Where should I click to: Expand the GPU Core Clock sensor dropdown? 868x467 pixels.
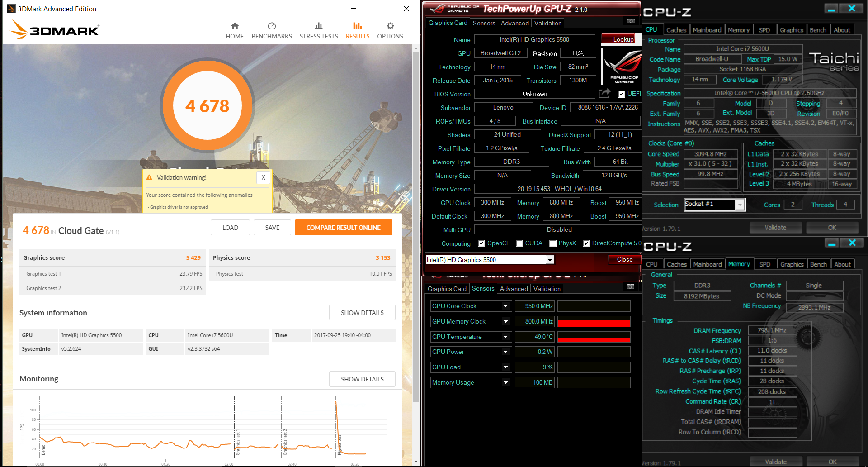coord(506,306)
